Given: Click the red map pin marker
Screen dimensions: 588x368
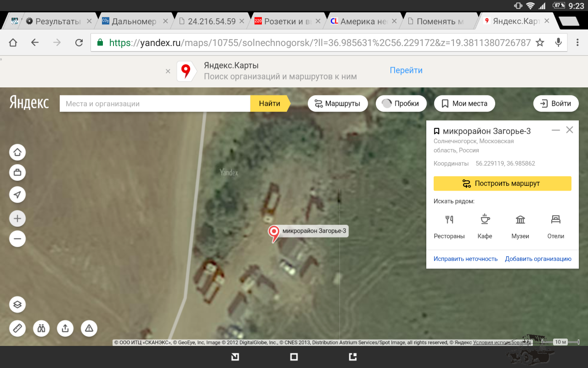Looking at the screenshot, I should click(274, 233).
